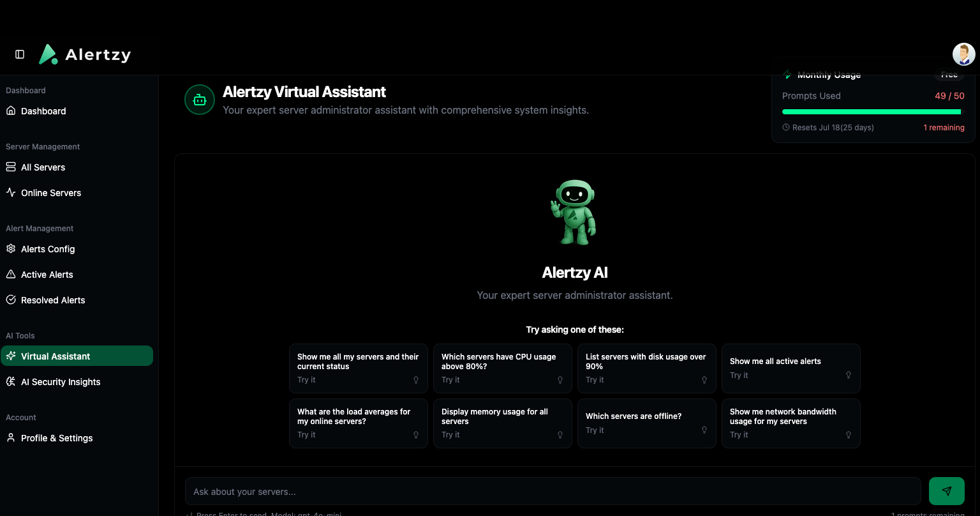Click the Alerts Config gear icon
980x516 pixels.
[11, 248]
